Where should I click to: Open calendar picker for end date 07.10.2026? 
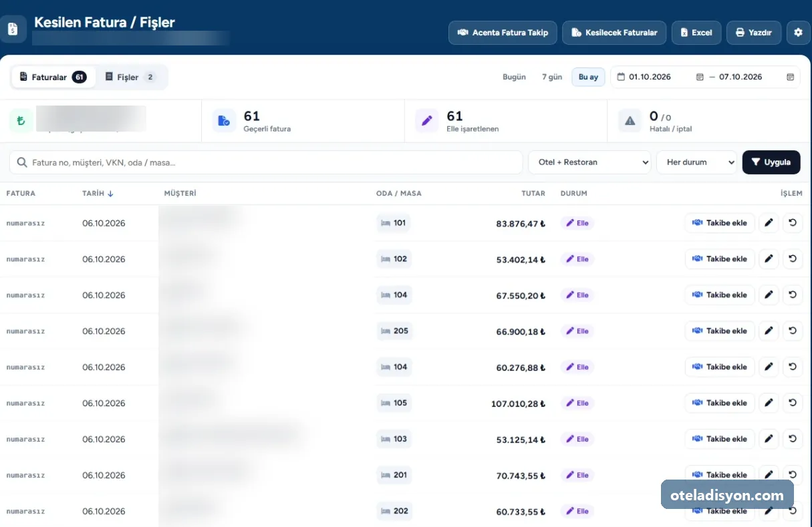[790, 77]
